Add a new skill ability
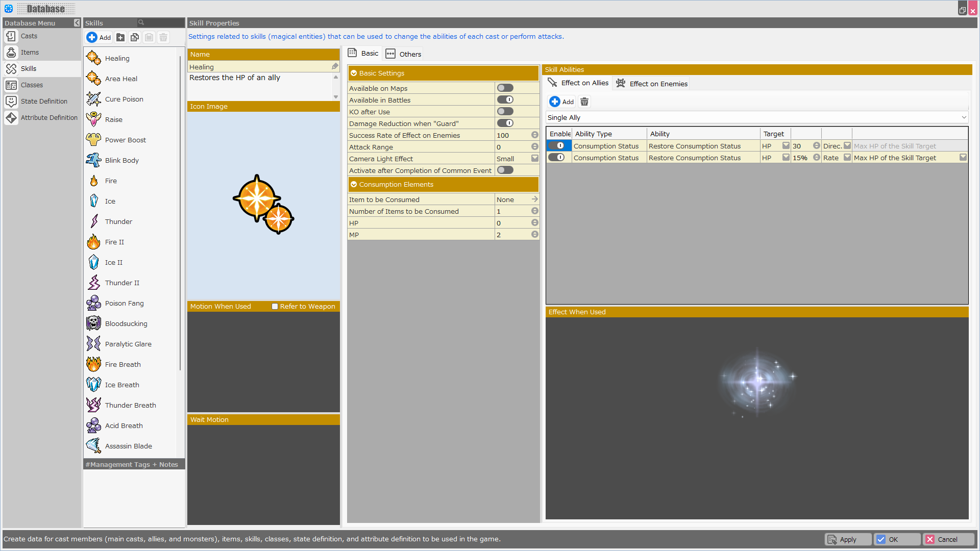The height and width of the screenshot is (551, 980). (562, 102)
